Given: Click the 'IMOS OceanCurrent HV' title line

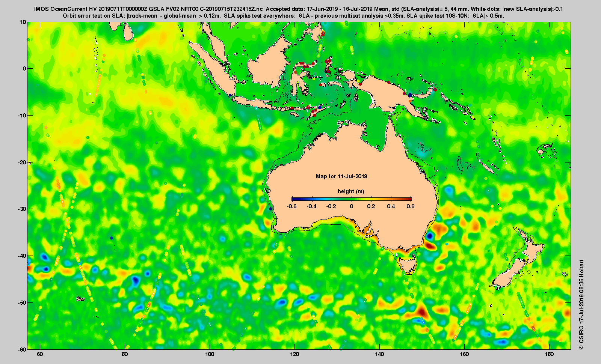Looking at the screenshot, I should (299, 9).
